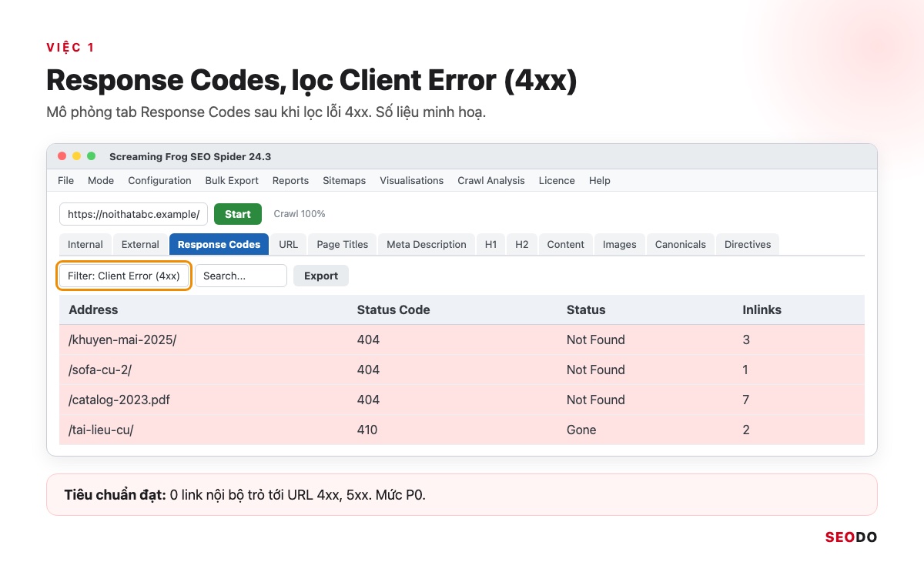Switch to the H2 tab
Screen dimensions: 924x562
pos(522,244)
